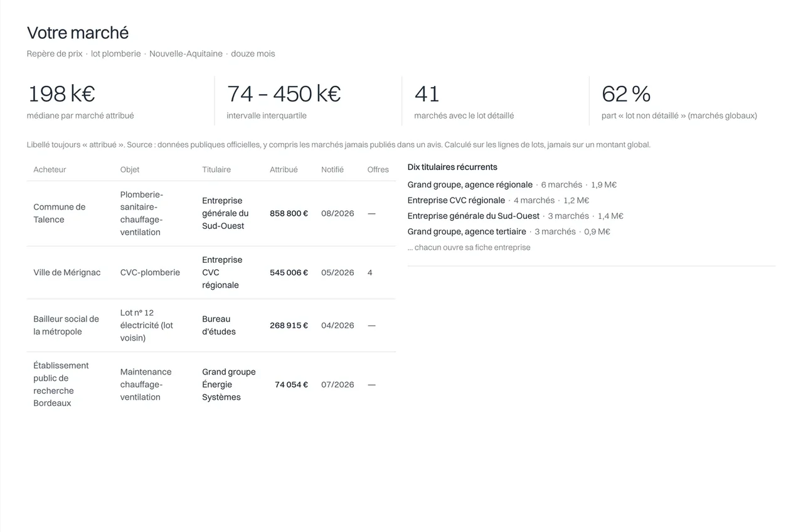Select 'Commune de Talence' buyer cell

60,213
